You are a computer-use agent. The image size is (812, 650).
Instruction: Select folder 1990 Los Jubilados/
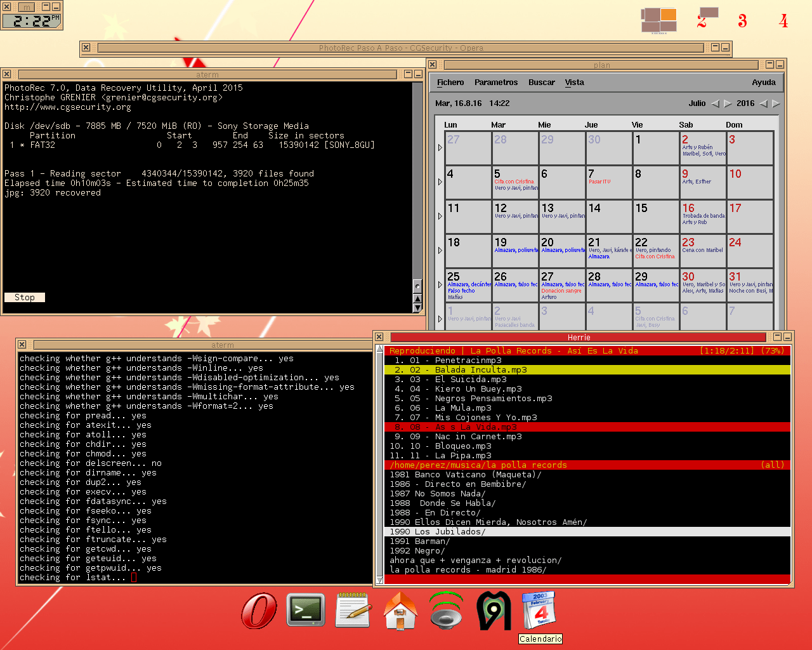[587, 532]
